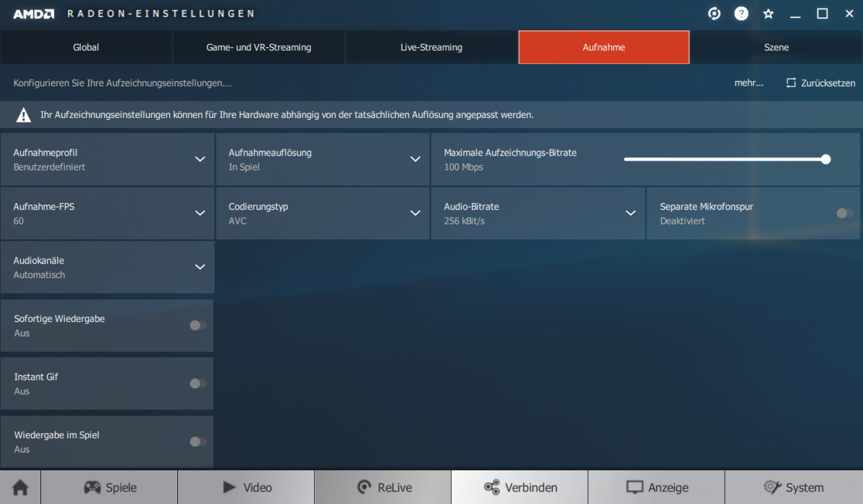863x504 pixels.
Task: Switch to the Szene tab
Action: tap(777, 47)
